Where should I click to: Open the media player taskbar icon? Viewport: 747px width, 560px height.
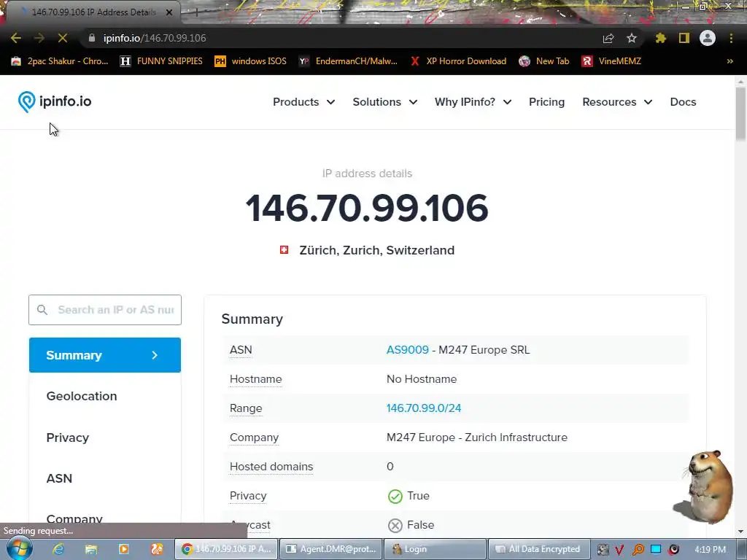[124, 549]
